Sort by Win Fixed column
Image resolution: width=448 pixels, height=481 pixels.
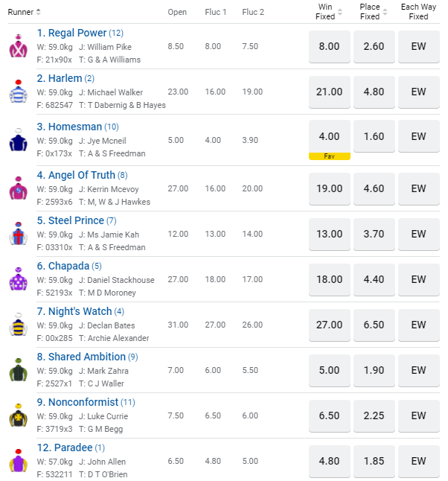[x=340, y=12]
